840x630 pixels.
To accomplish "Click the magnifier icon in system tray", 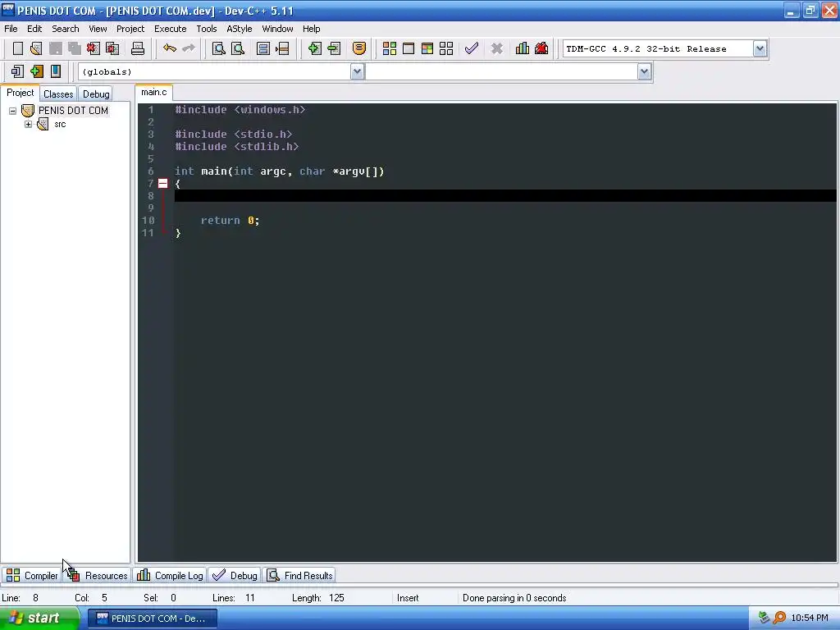I will 780,618.
